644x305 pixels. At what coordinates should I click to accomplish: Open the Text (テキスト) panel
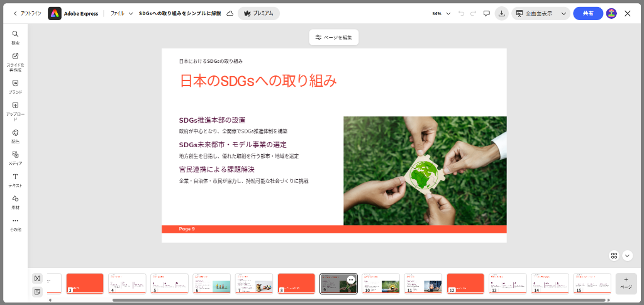[x=15, y=180]
